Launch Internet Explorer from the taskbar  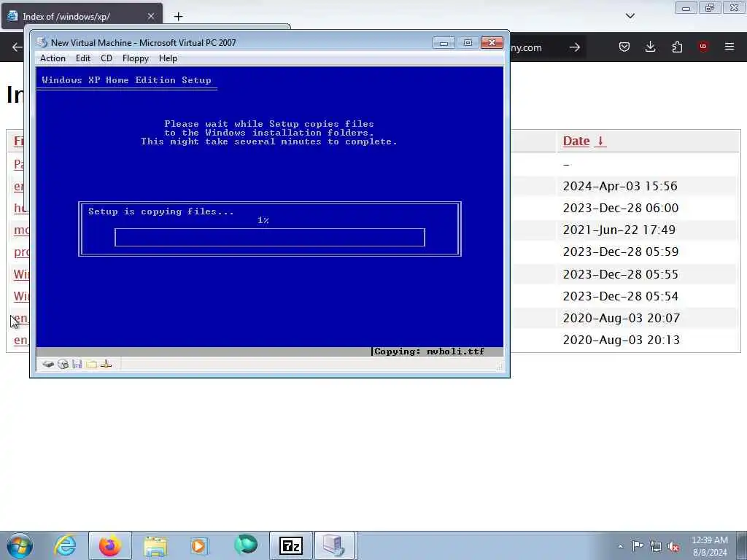(65, 545)
